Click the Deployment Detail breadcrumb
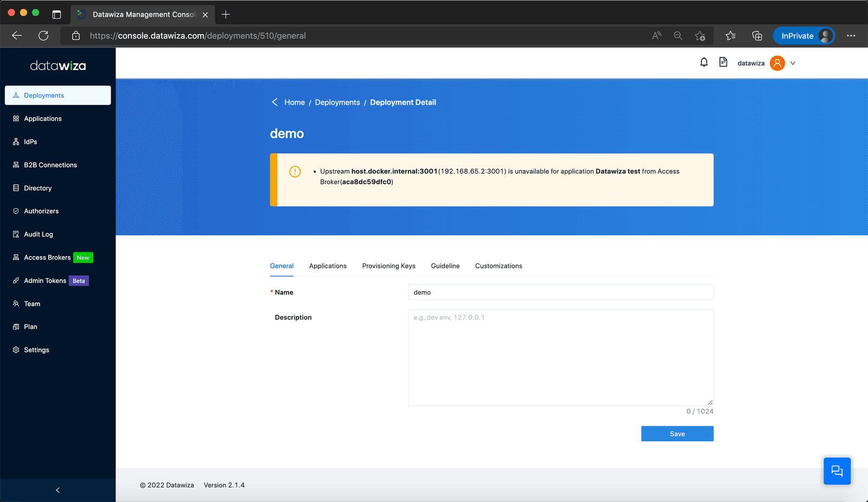 [403, 102]
